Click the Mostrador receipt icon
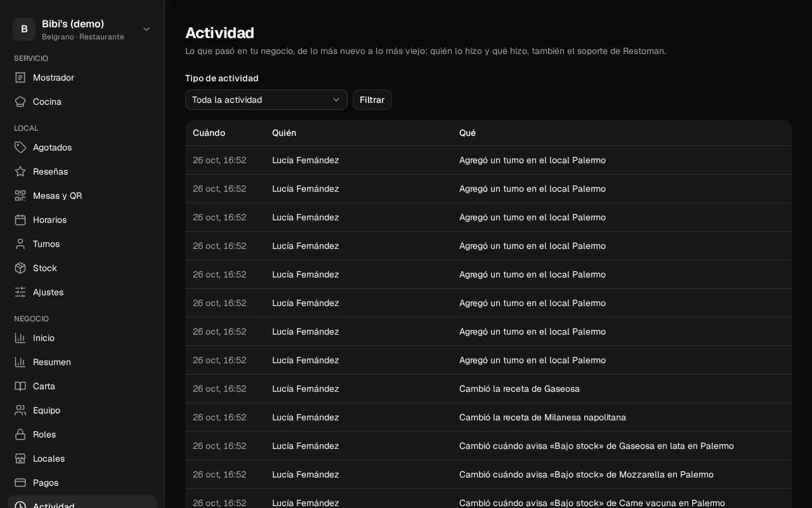 (20, 77)
